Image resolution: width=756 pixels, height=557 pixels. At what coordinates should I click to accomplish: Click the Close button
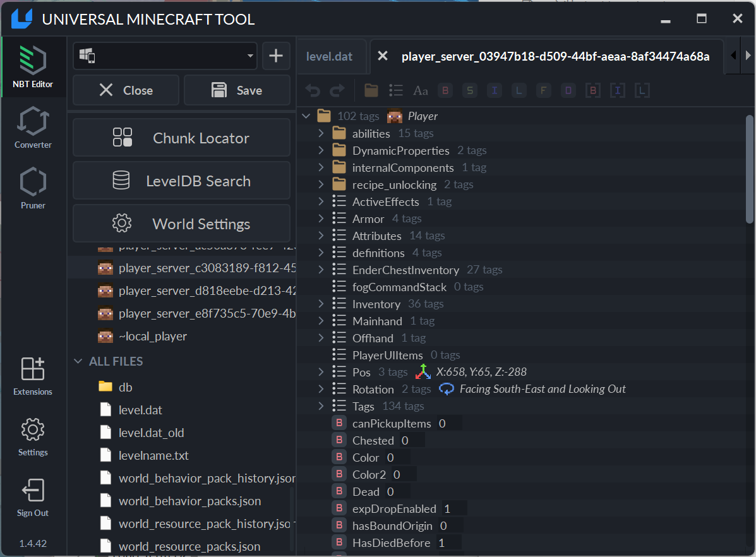[126, 90]
